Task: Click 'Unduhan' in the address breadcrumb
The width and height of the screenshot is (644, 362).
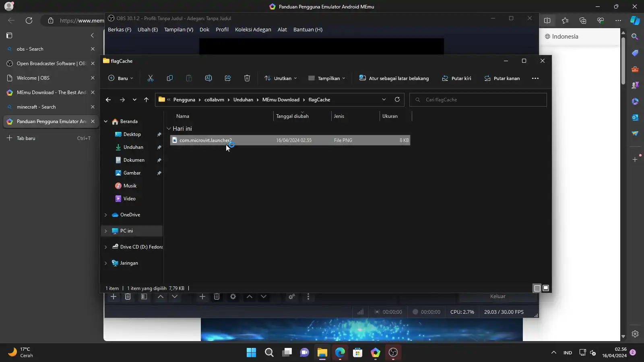Action: [x=243, y=100]
